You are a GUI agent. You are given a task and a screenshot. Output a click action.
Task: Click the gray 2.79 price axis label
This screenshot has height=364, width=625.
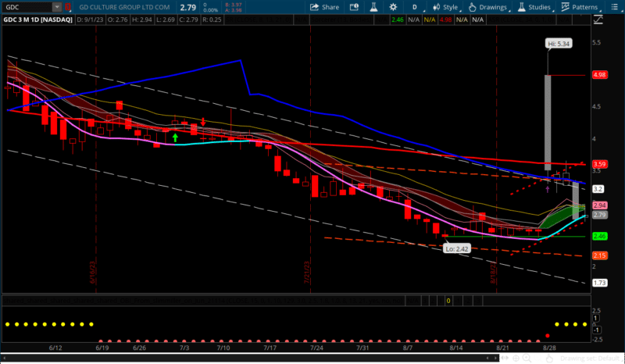click(599, 215)
